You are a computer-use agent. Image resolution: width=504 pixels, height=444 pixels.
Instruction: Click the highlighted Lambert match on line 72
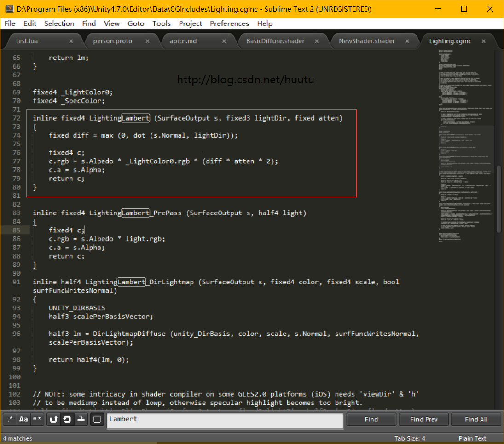[x=135, y=118]
